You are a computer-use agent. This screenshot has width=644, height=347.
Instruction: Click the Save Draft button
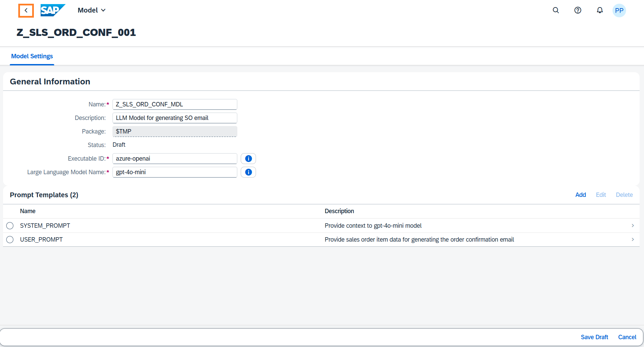click(x=594, y=337)
